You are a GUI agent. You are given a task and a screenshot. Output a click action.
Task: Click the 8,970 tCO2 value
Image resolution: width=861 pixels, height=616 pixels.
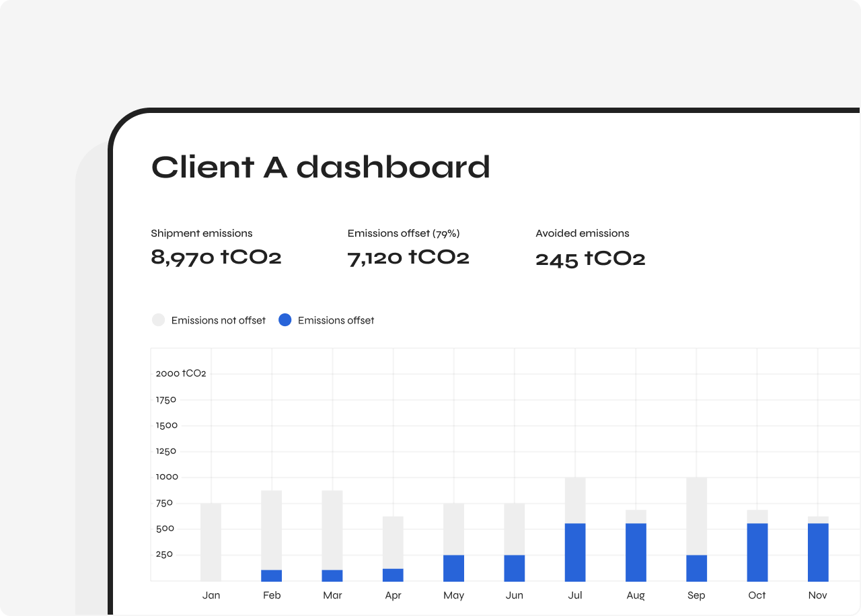tap(216, 257)
